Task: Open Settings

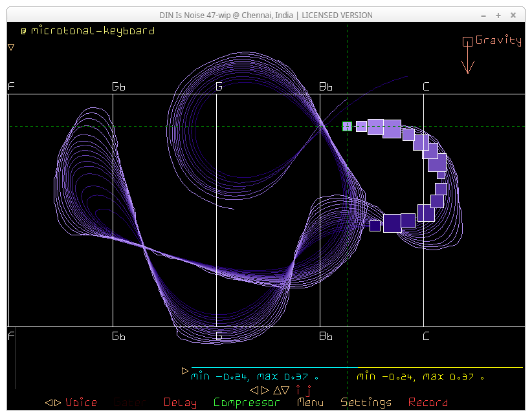Action: tap(366, 403)
